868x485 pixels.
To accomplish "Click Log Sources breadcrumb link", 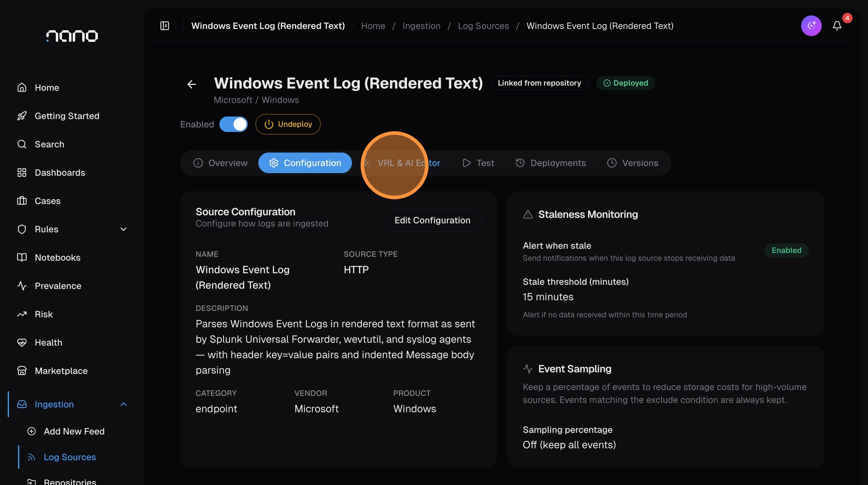I will [x=483, y=26].
